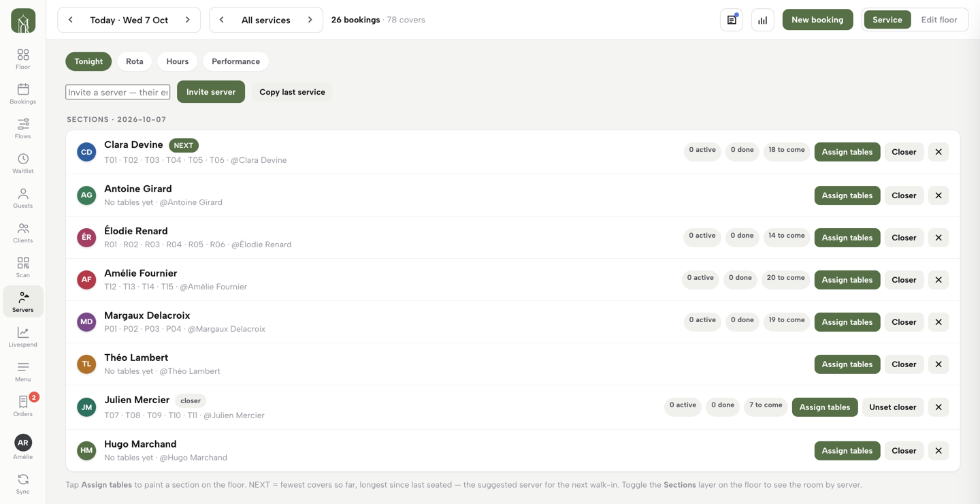Go to next day
This screenshot has width=980, height=504.
pyautogui.click(x=188, y=20)
